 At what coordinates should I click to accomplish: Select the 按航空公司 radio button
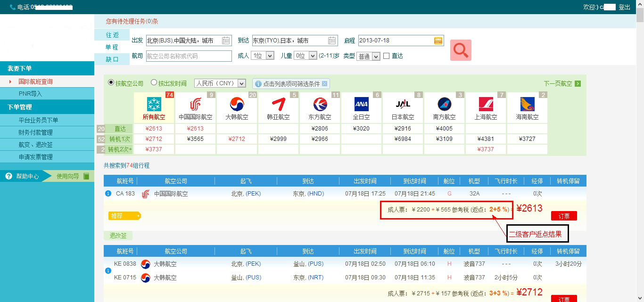111,82
